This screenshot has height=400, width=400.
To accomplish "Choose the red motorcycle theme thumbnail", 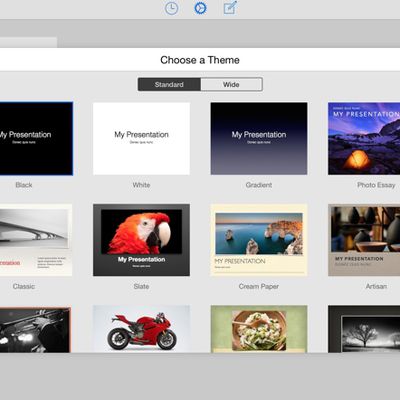I will click(x=141, y=329).
